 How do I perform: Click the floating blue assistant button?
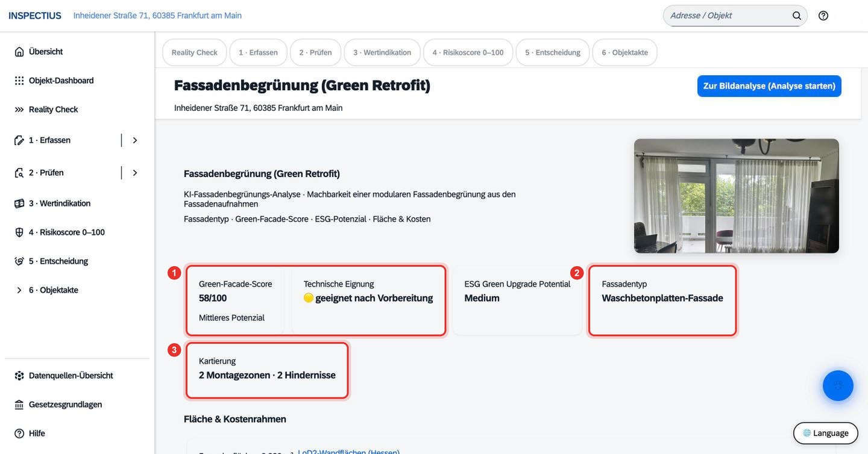pos(838,385)
